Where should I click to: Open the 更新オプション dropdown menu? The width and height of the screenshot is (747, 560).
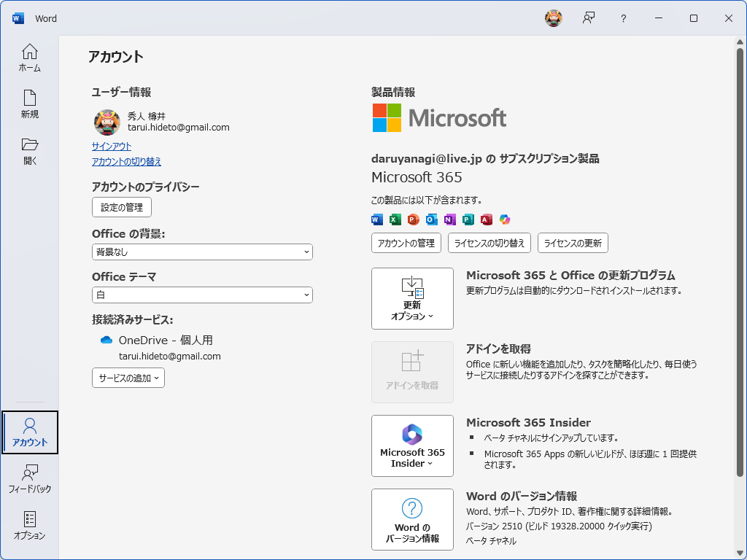point(412,298)
